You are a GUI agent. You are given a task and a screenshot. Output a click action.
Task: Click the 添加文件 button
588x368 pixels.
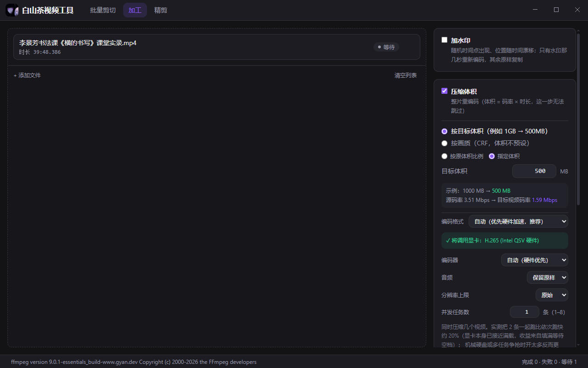pyautogui.click(x=27, y=75)
